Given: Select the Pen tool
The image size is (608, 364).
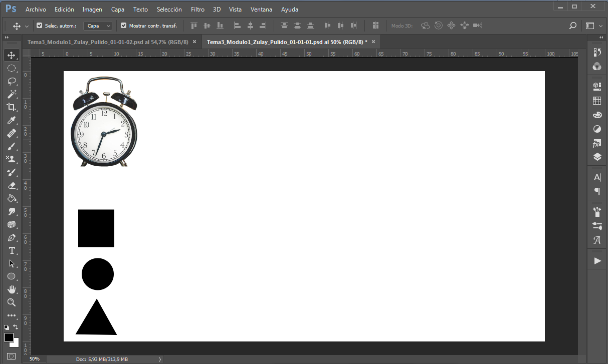Looking at the screenshot, I should click(x=11, y=237).
